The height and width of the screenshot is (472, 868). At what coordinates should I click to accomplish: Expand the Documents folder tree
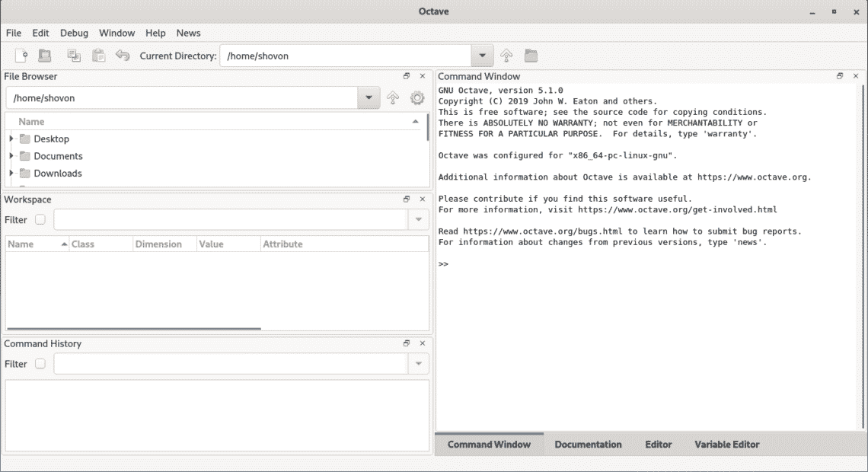[11, 156]
